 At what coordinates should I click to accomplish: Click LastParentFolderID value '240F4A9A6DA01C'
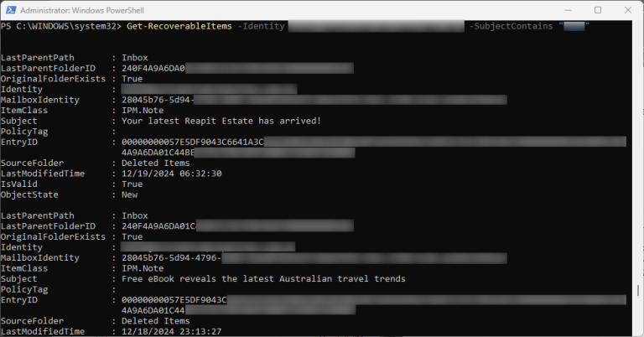pos(158,226)
